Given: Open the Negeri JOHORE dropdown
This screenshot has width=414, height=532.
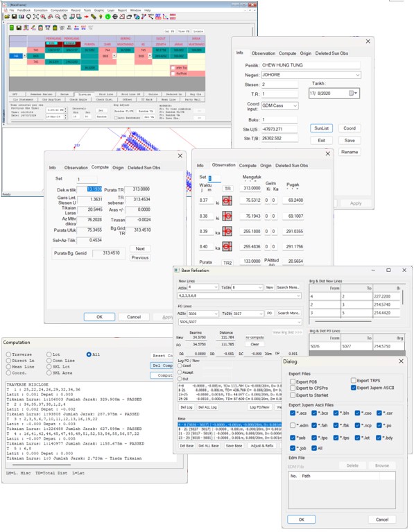Looking at the screenshot, I should pyautogui.click(x=357, y=75).
